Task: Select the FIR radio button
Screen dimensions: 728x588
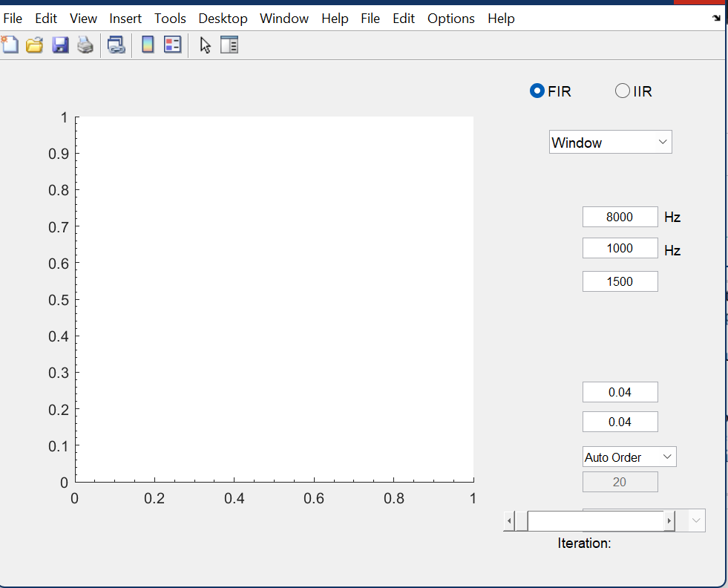Action: 537,91
